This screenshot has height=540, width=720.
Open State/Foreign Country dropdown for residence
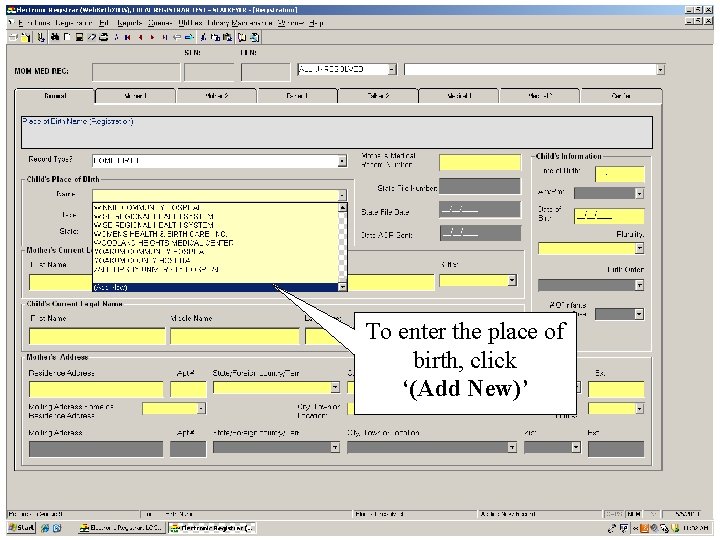pyautogui.click(x=335, y=387)
